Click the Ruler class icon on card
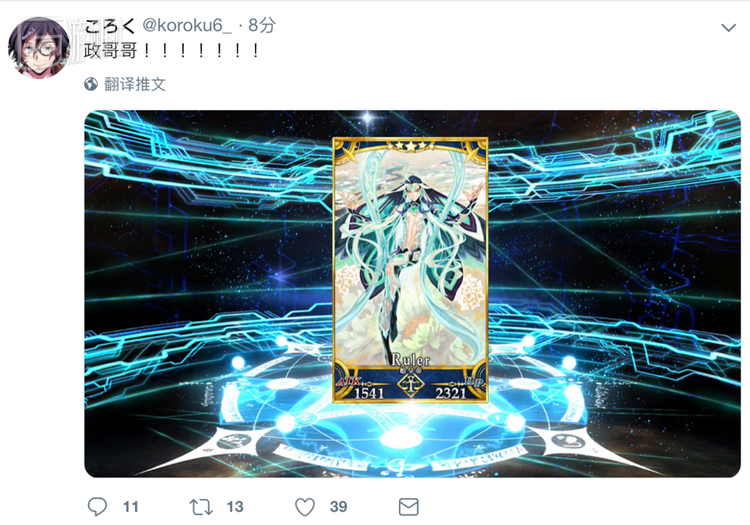 [x=410, y=383]
